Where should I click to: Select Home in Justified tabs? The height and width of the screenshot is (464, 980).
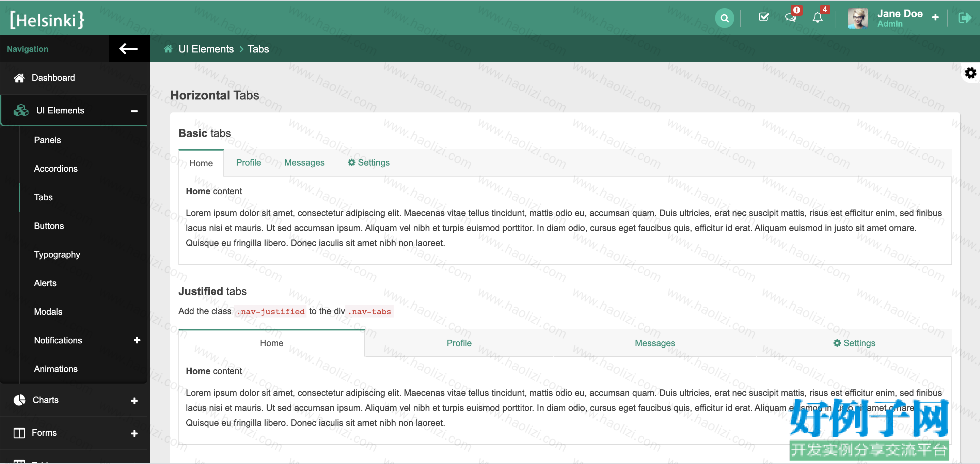272,343
